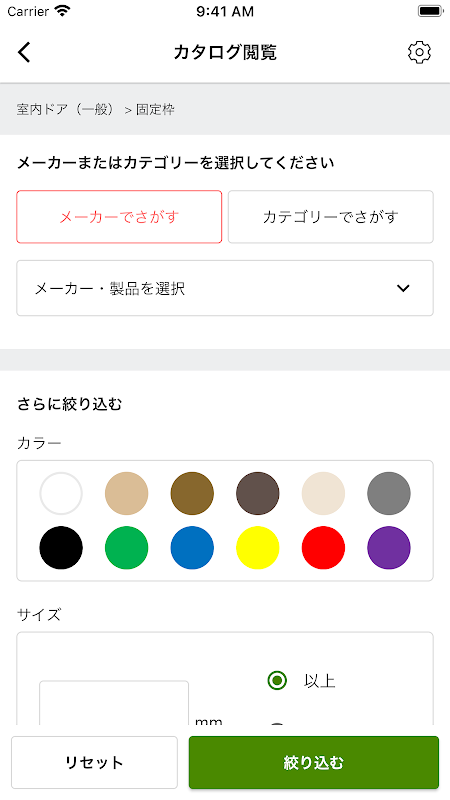This screenshot has height=800, width=450.
Task: Click the chevron arrow in maker dropdown
Action: click(x=403, y=288)
